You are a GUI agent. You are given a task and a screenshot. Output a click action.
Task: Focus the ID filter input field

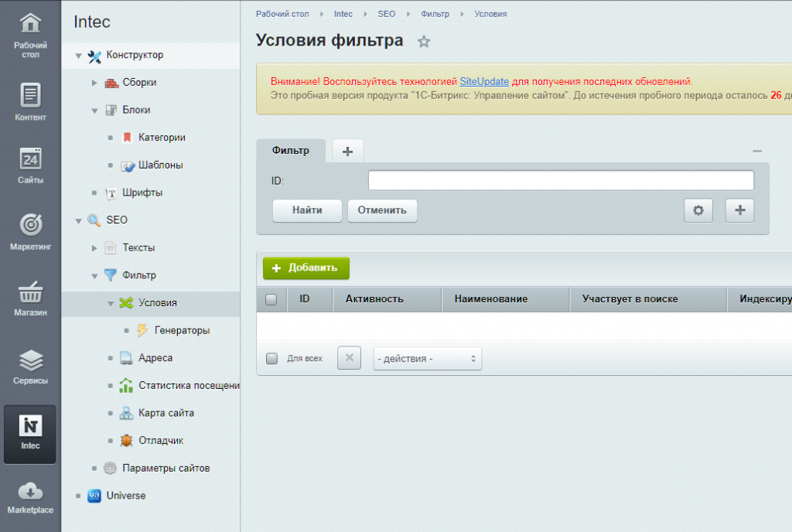point(562,180)
